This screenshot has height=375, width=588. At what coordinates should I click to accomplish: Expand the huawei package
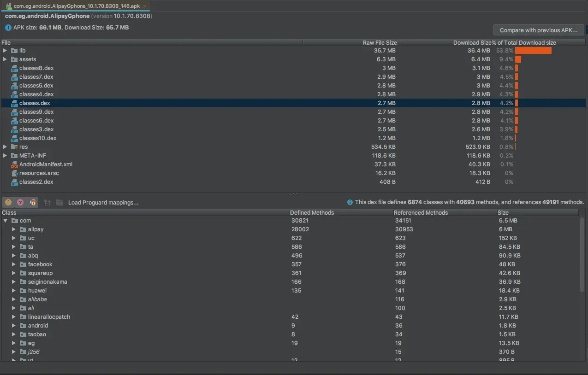(14, 291)
